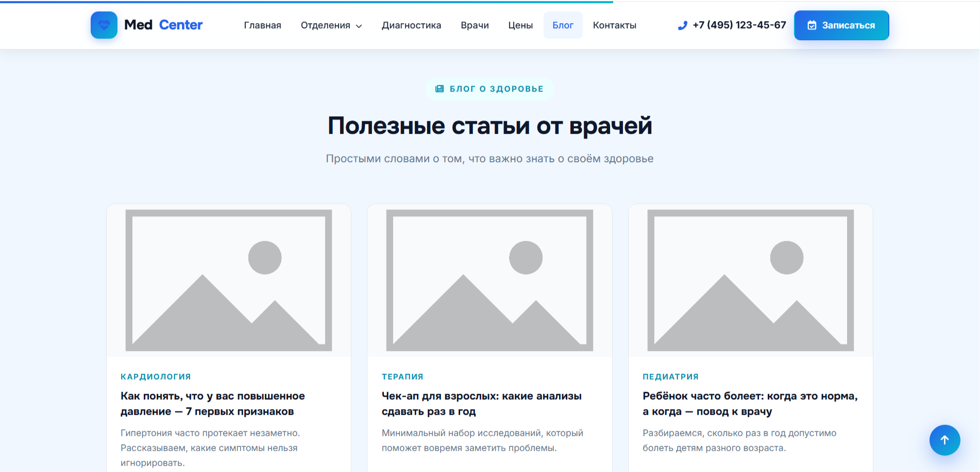Image resolution: width=980 pixels, height=472 pixels.
Task: Click the ПЕДИАТРИЯ category label
Action: [x=670, y=377]
